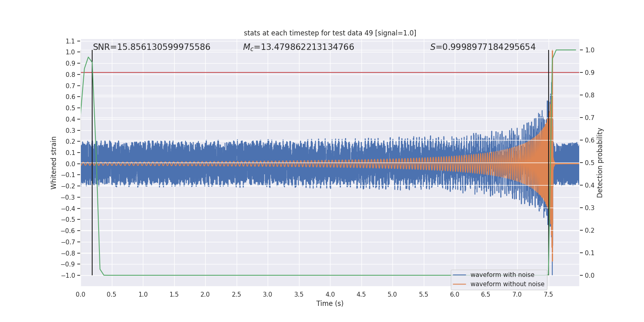The width and height of the screenshot is (644, 322).
Task: Pick the blue legend line sample
Action: (460, 275)
